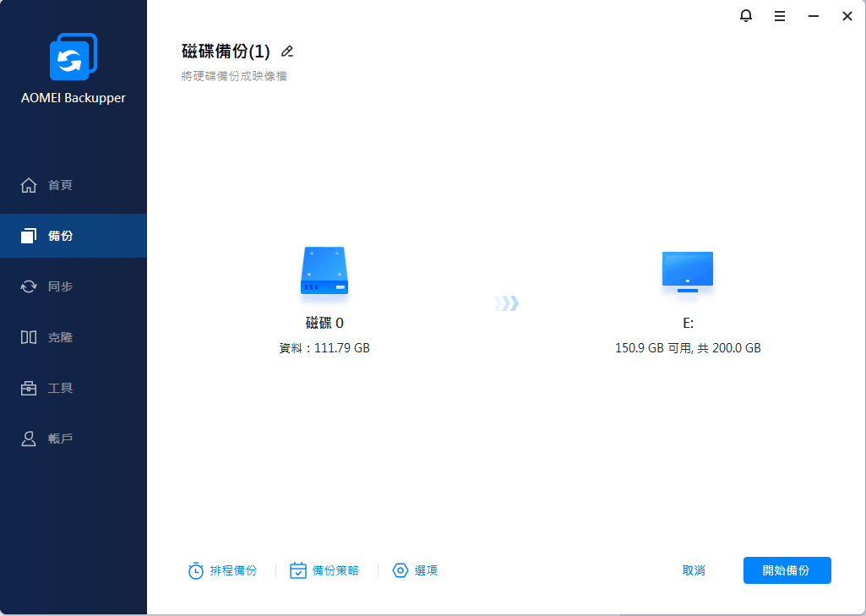Open 選項 options
The width and height of the screenshot is (866, 616).
(x=415, y=570)
